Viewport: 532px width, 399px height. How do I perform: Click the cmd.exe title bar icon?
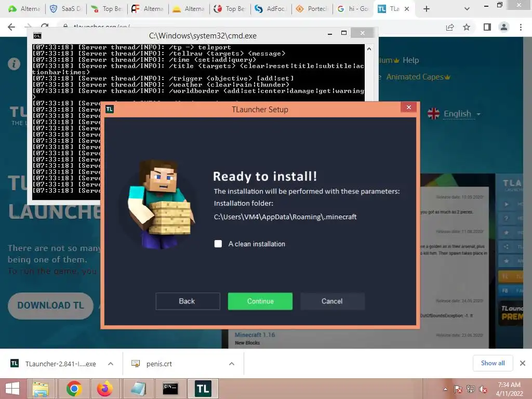pos(37,36)
